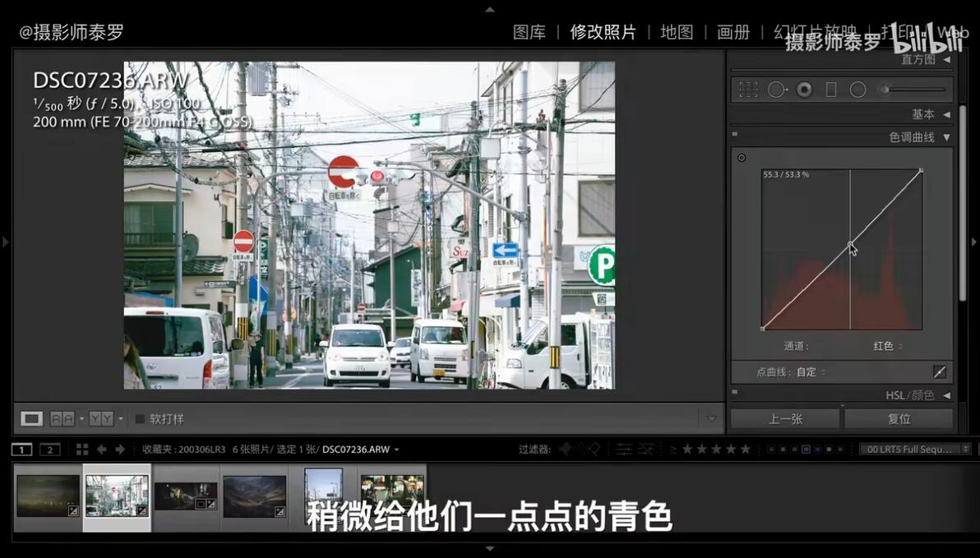Set filter rating to five stars

pos(746,450)
